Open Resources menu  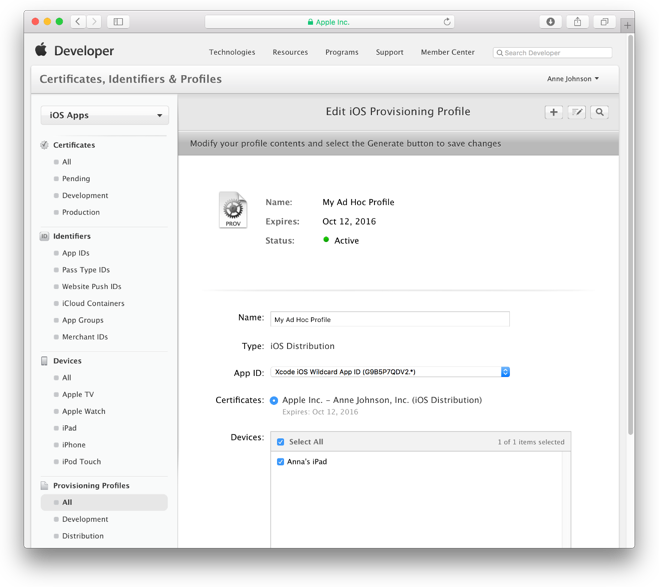click(290, 52)
